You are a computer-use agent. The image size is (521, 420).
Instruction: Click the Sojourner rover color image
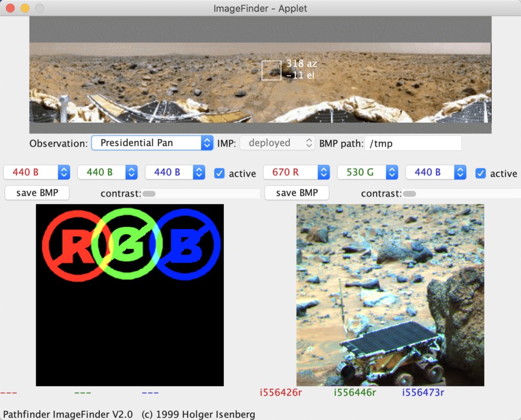point(390,295)
